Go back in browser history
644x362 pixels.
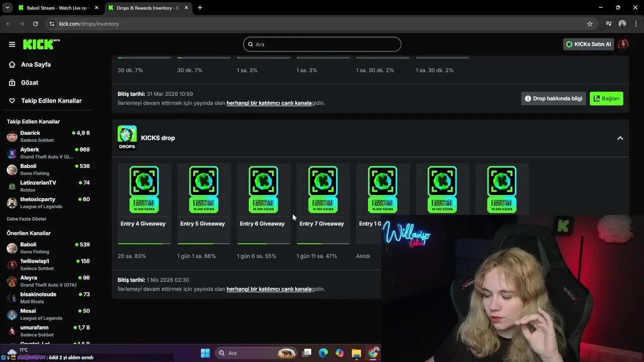click(x=8, y=24)
